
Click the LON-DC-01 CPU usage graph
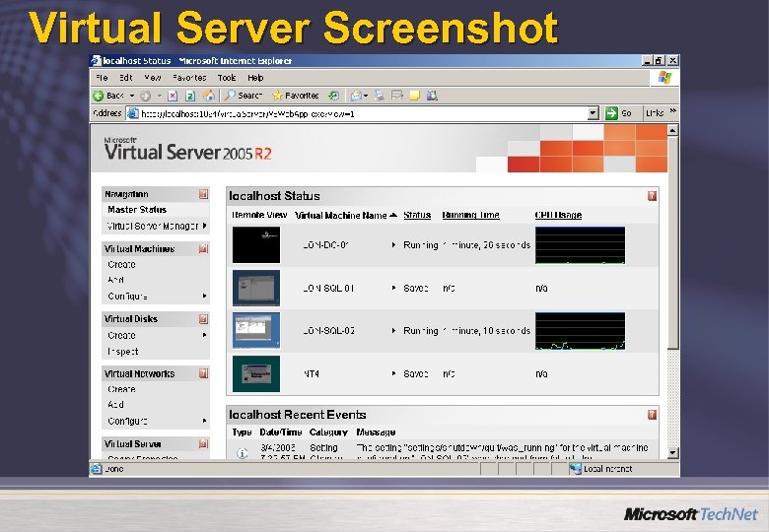580,245
